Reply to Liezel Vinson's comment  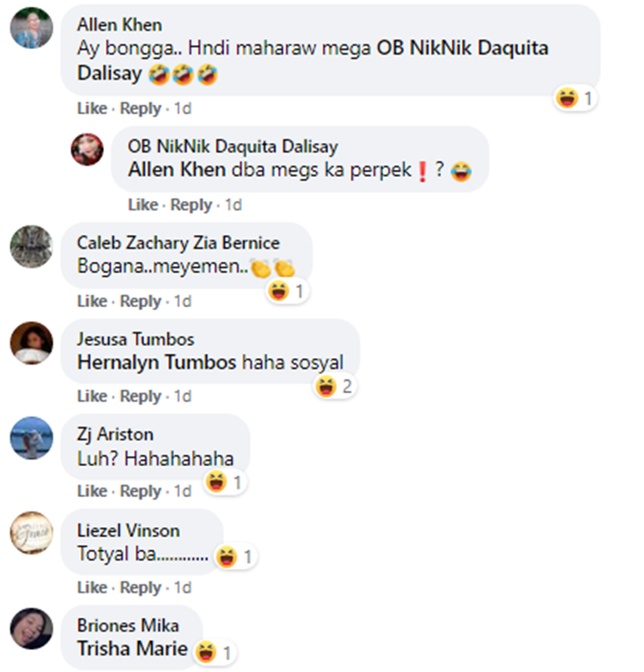[x=140, y=588]
